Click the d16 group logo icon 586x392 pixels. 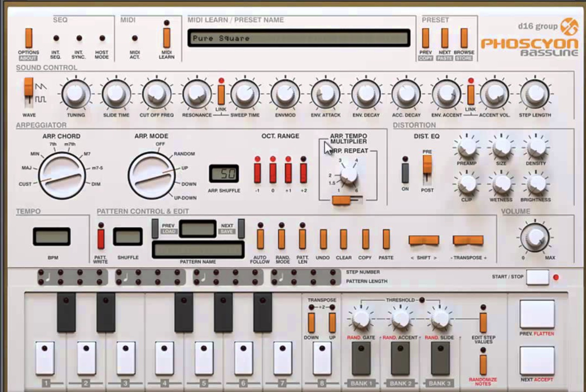569,27
